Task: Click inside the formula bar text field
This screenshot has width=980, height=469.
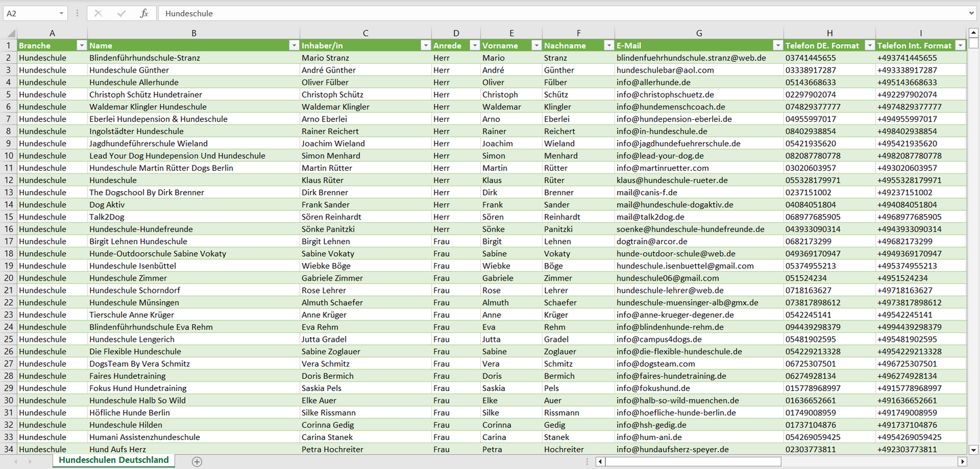Action: [x=543, y=14]
